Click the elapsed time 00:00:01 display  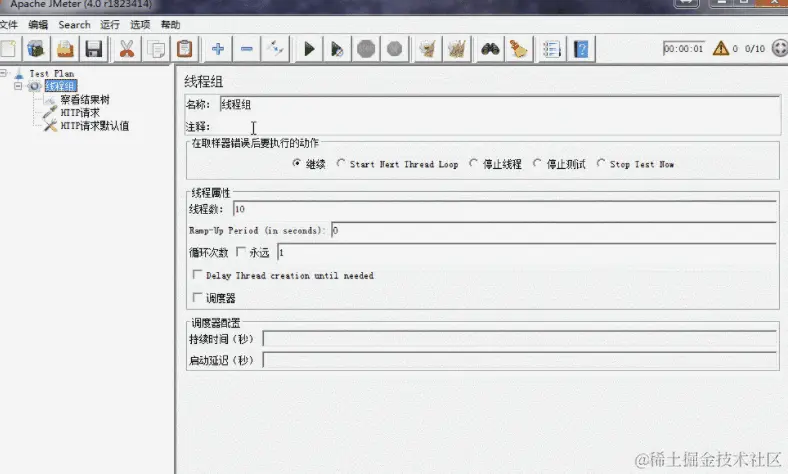pyautogui.click(x=683, y=49)
